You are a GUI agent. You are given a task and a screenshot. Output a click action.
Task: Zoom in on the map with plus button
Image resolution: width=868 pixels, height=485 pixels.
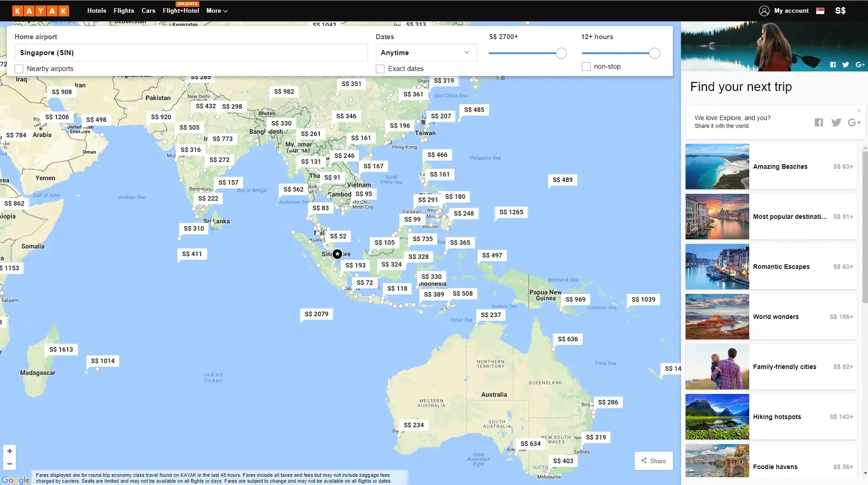10,451
